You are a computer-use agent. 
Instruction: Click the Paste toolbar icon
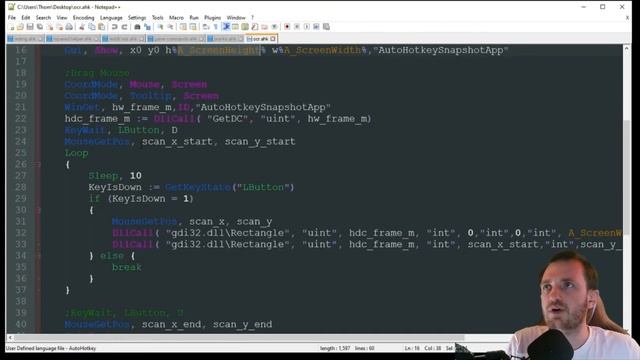pos(101,27)
